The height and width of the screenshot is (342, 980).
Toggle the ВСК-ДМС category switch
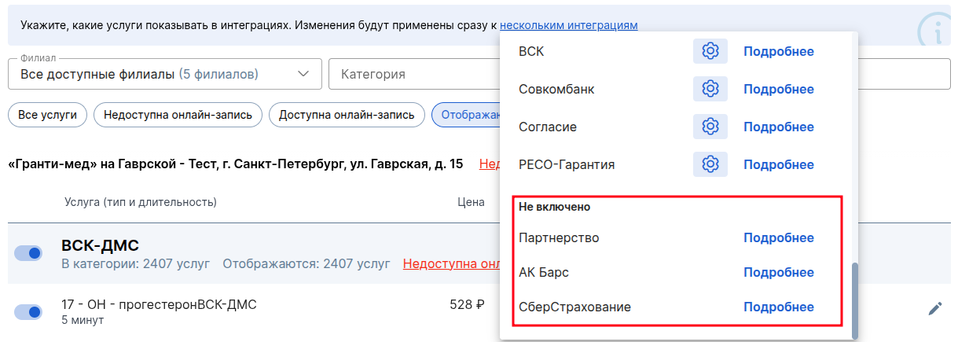point(29,253)
